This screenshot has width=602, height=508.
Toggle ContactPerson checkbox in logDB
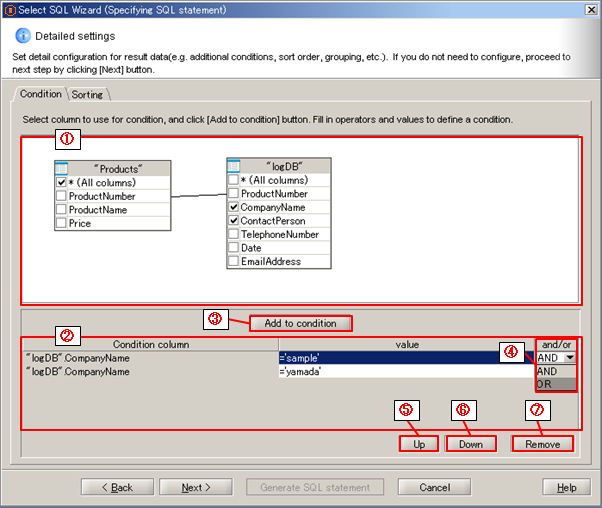click(234, 221)
